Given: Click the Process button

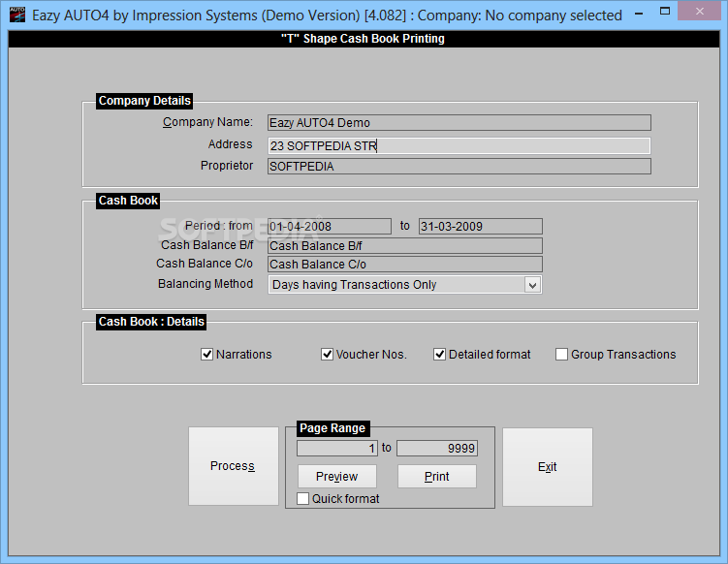Looking at the screenshot, I should coord(233,466).
